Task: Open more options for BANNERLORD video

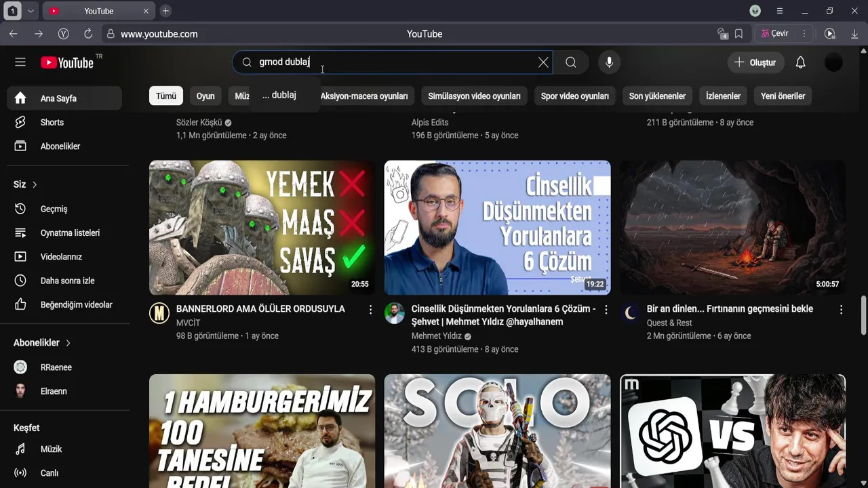Action: point(370,310)
